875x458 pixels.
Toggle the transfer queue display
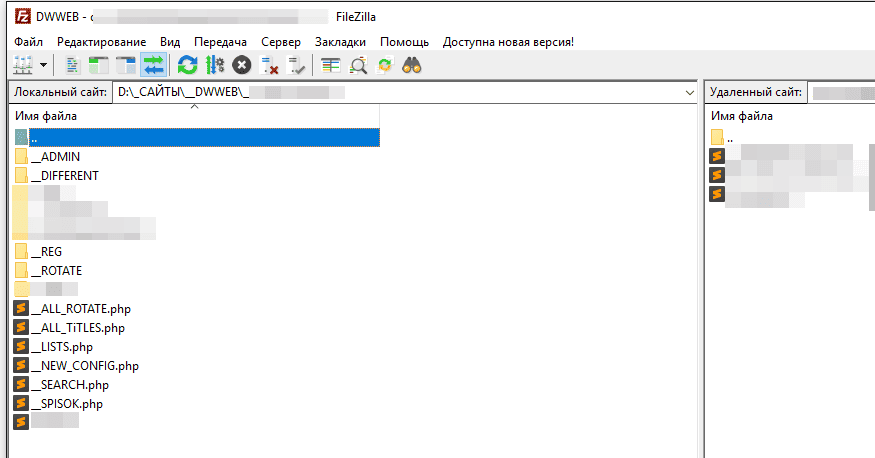pyautogui.click(x=153, y=65)
